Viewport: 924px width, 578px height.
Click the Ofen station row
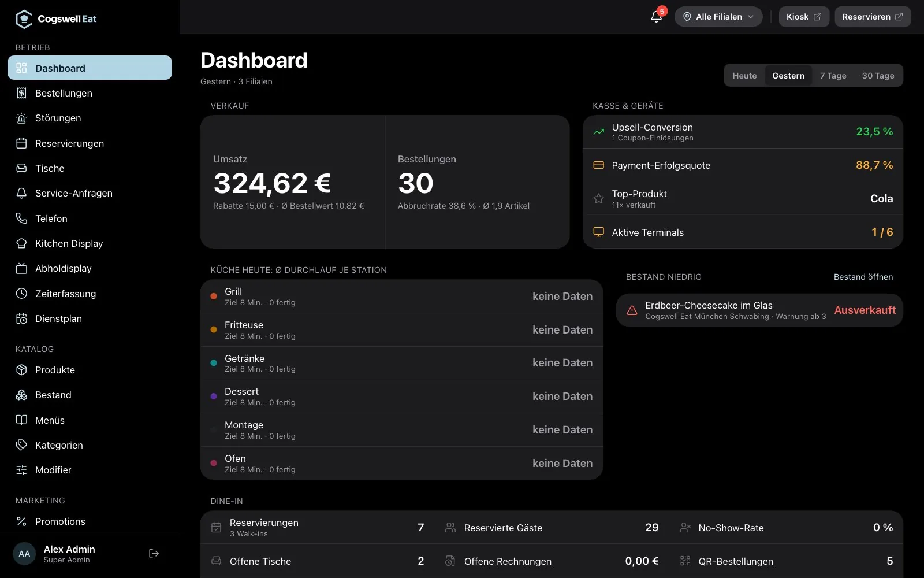(x=401, y=464)
